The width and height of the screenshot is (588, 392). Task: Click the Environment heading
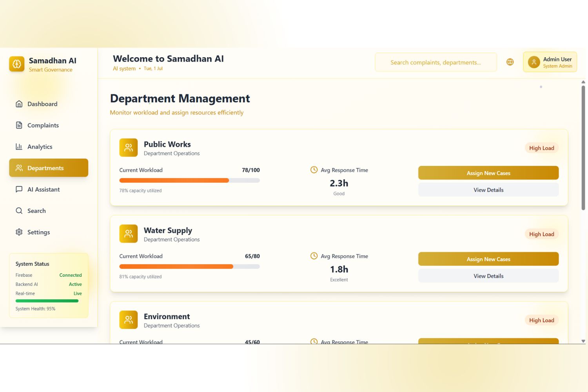coord(167,316)
